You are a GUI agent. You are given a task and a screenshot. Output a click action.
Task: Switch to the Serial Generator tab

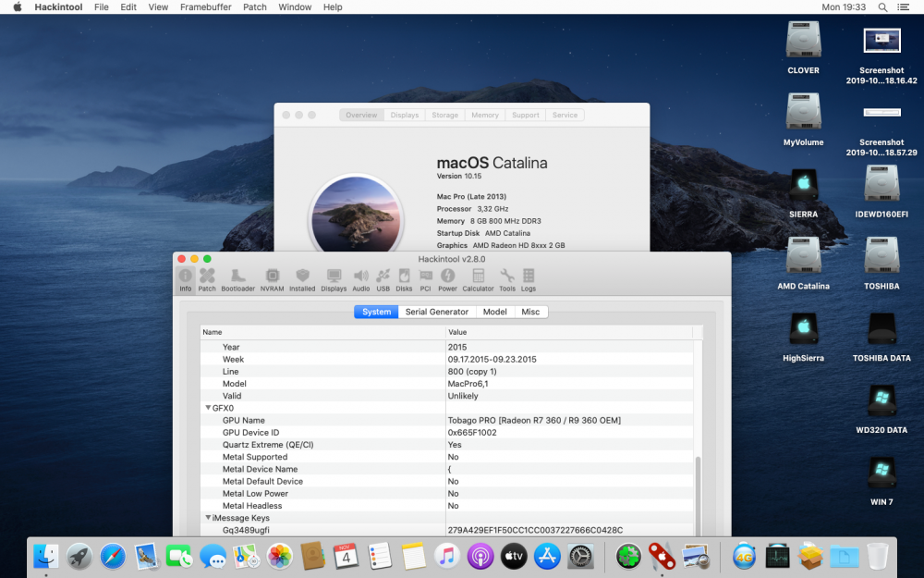point(437,312)
